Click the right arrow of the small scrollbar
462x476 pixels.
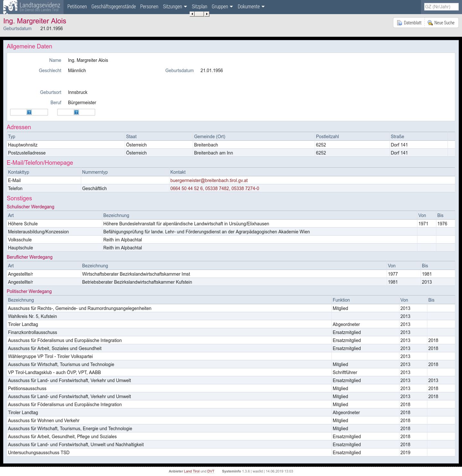click(207, 14)
